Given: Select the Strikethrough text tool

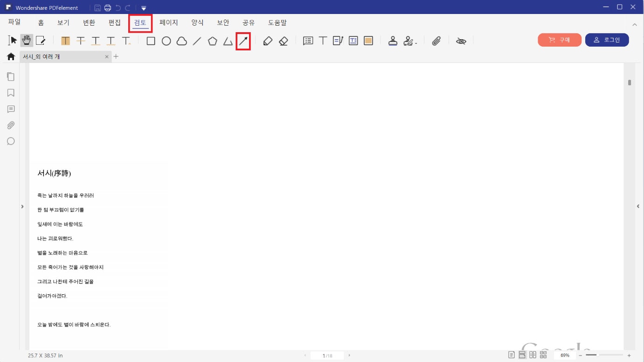Looking at the screenshot, I should [81, 41].
